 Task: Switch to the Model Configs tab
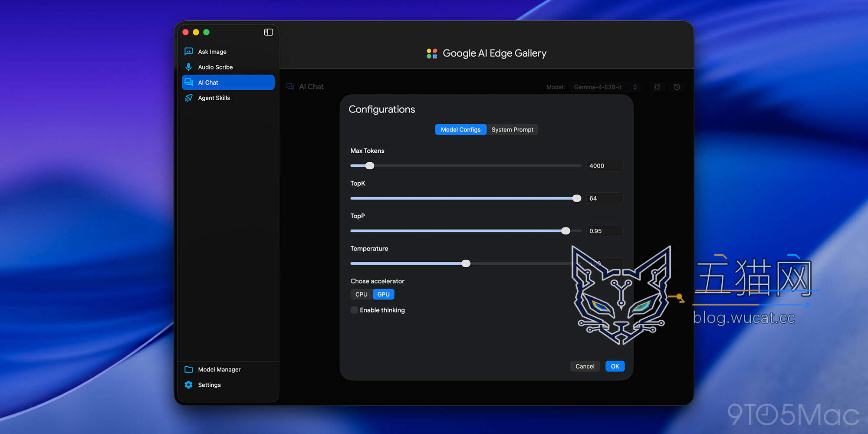point(460,130)
